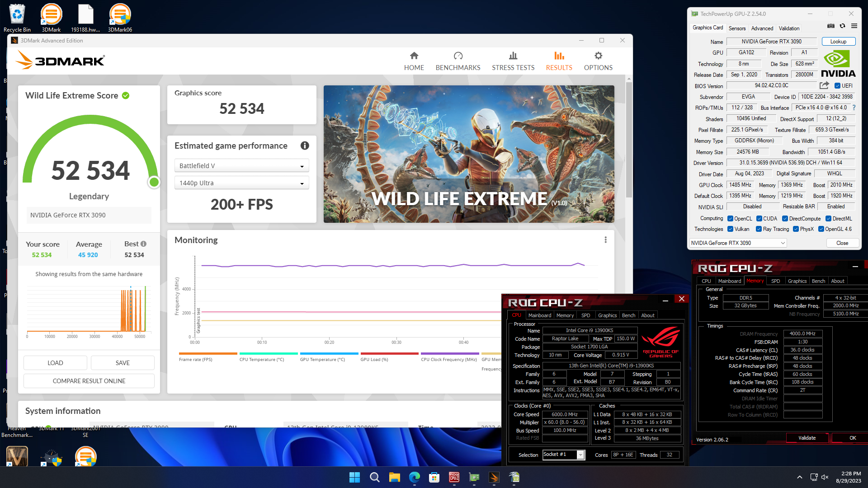Click the info icon next to Estimated game performance

(305, 145)
